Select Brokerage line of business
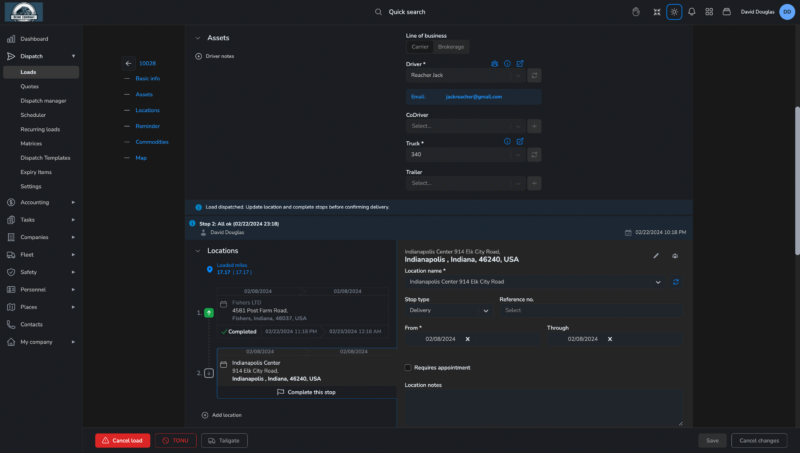Viewport: 800px width, 453px height. point(452,46)
